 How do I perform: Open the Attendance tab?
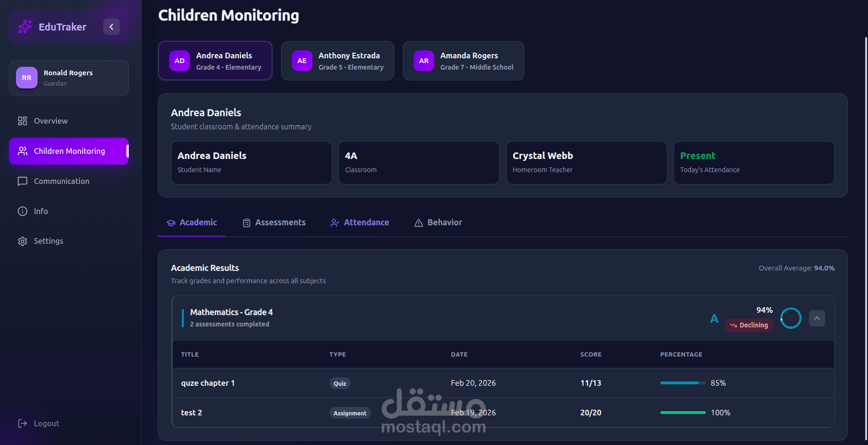coord(360,222)
